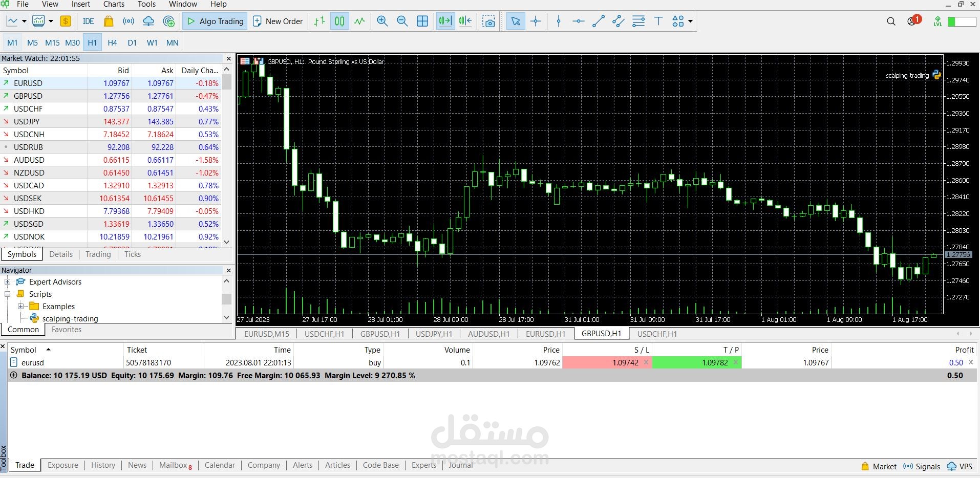Open the notifications icon with red badge
980x478 pixels.
tap(913, 21)
